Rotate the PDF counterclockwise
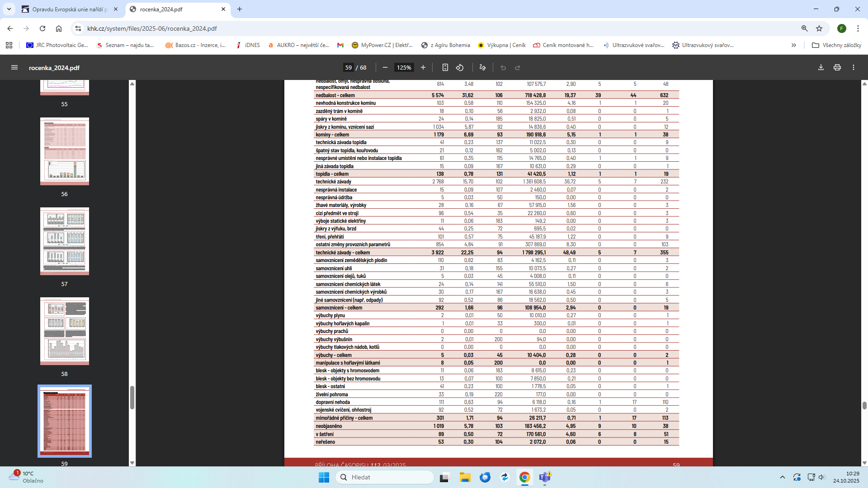This screenshot has height=488, width=868. [x=460, y=68]
